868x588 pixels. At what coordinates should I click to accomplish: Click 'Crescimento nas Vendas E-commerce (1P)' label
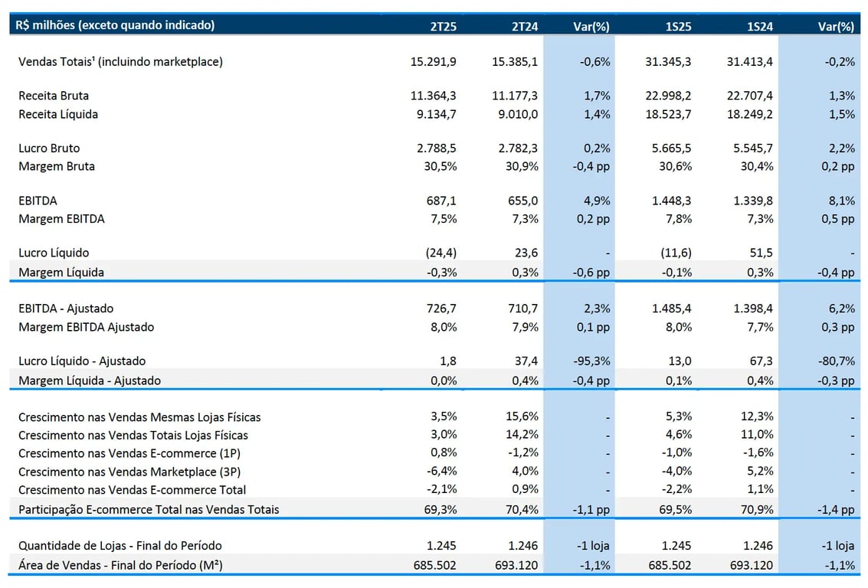point(129,453)
